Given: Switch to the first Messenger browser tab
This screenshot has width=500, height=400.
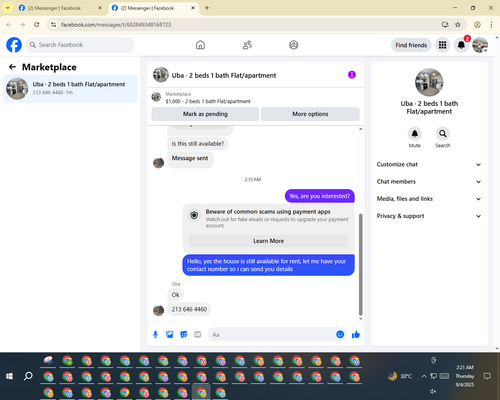Looking at the screenshot, I should pos(60,8).
